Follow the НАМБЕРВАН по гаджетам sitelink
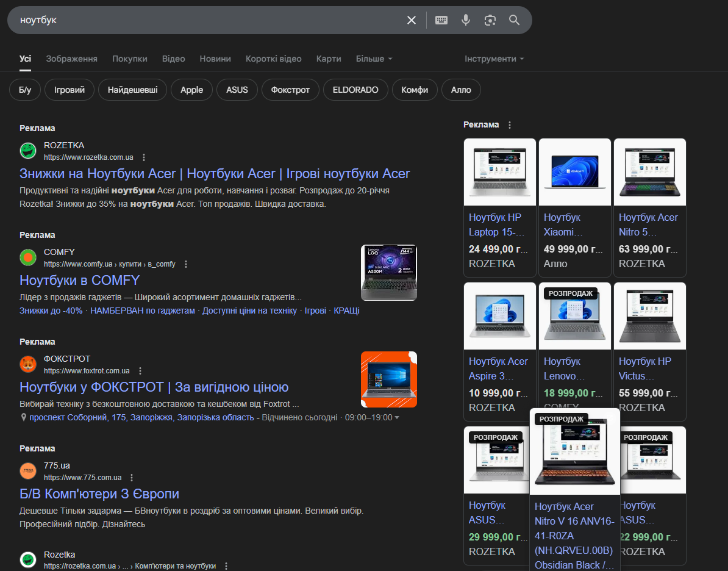 click(x=143, y=311)
